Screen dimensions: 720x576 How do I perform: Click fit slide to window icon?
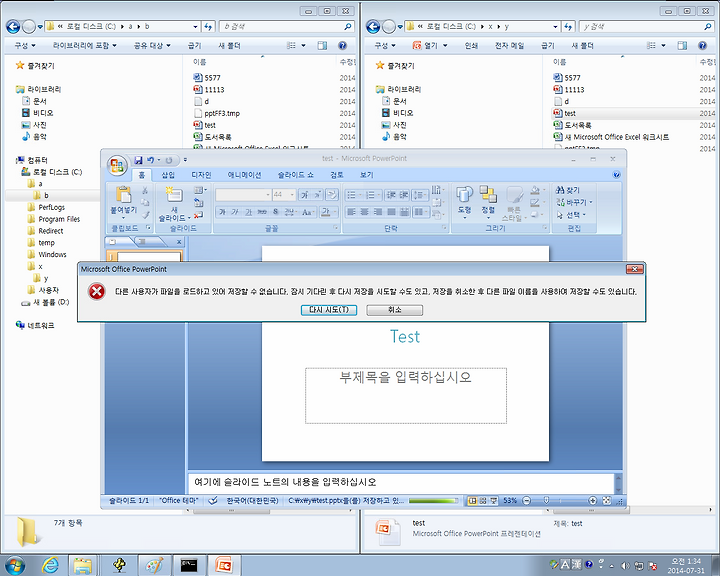click(x=606, y=501)
